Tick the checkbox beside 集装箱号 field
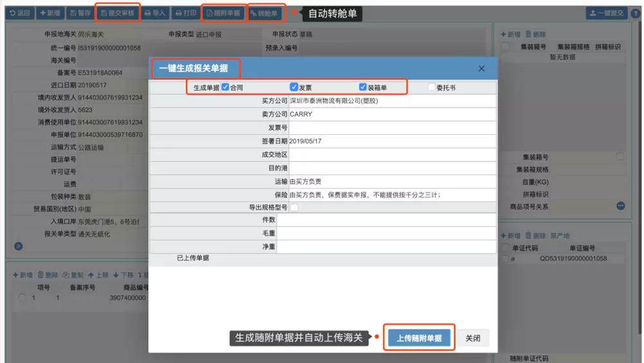Image resolution: width=644 pixels, height=363 pixels. pyautogui.click(x=620, y=157)
